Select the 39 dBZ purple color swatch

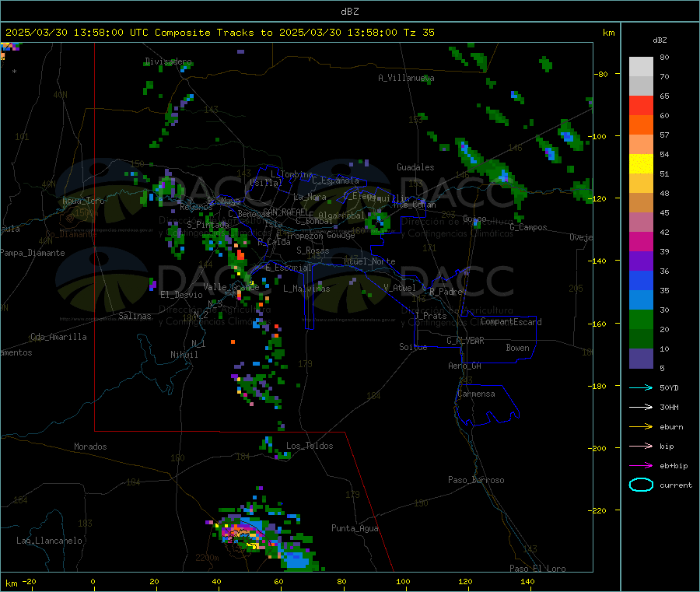(641, 261)
